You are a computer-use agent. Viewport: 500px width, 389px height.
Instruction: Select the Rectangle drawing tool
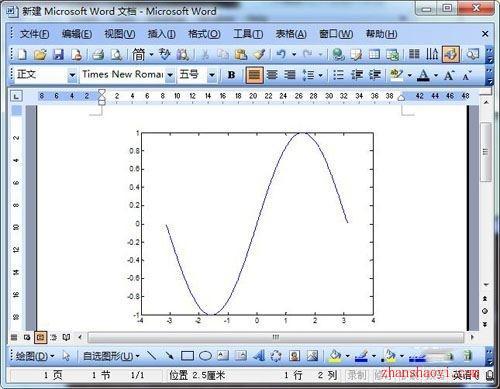tap(187, 356)
